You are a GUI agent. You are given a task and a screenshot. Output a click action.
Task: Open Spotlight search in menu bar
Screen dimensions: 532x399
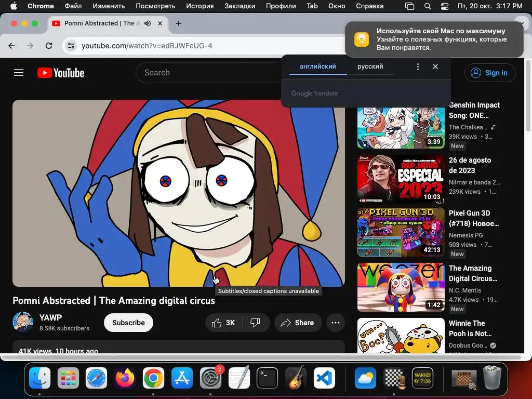428,6
